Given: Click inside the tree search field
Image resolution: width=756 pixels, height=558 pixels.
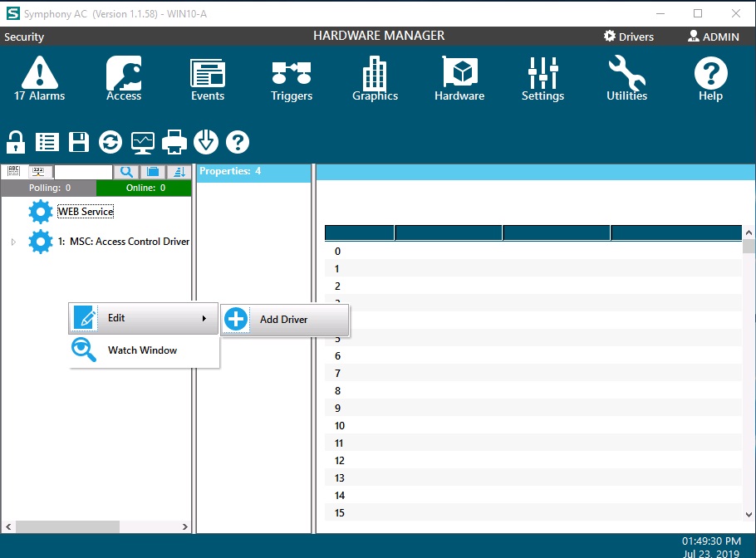Looking at the screenshot, I should pyautogui.click(x=83, y=172).
